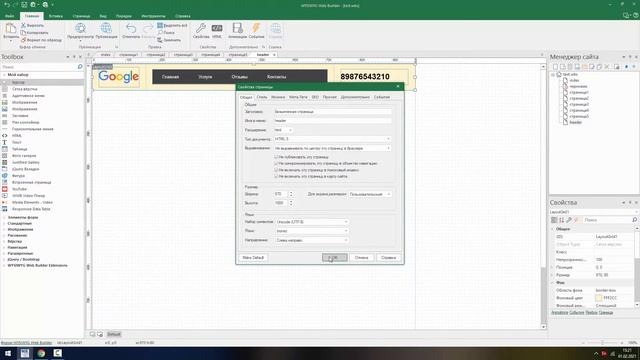Click the Ширина width spinner arrows
This screenshot has height=360, width=640.
(291, 194)
